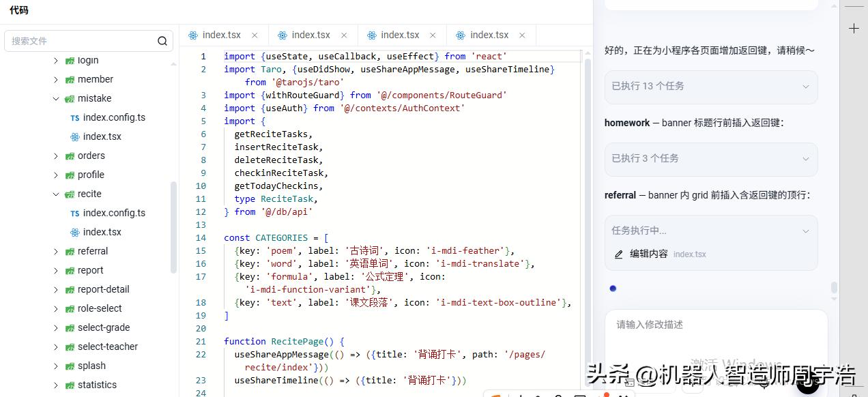Image resolution: width=868 pixels, height=397 pixels.
Task: Close the fourth index.tsx tab
Action: click(x=523, y=35)
